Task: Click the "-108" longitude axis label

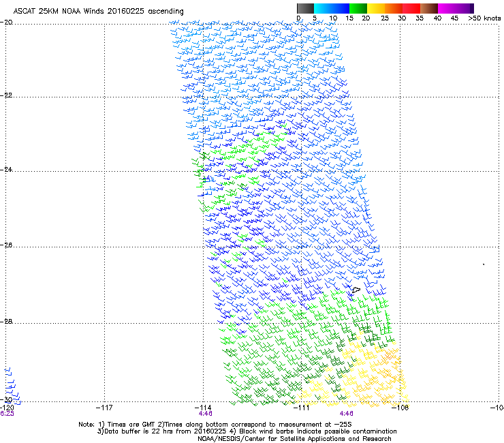Action: [400, 408]
